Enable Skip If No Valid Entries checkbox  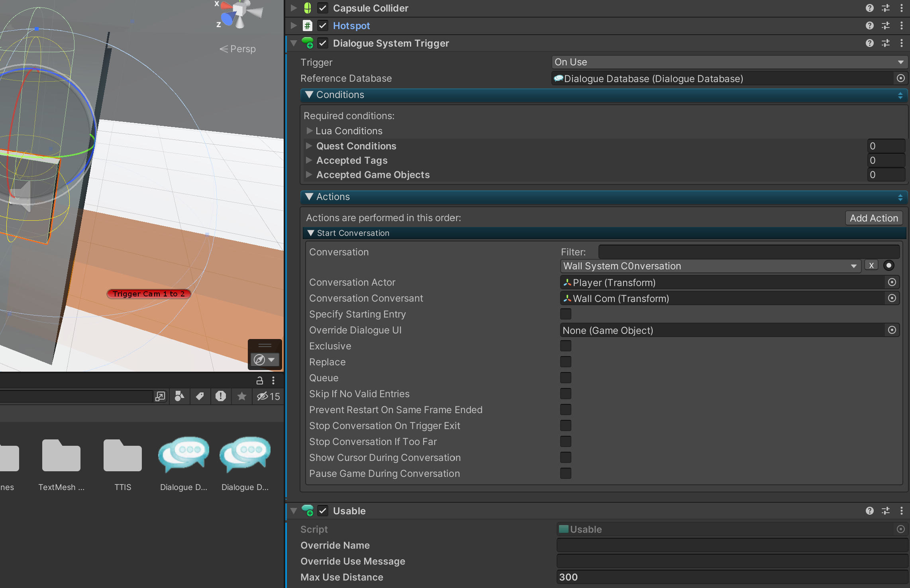coord(566,394)
